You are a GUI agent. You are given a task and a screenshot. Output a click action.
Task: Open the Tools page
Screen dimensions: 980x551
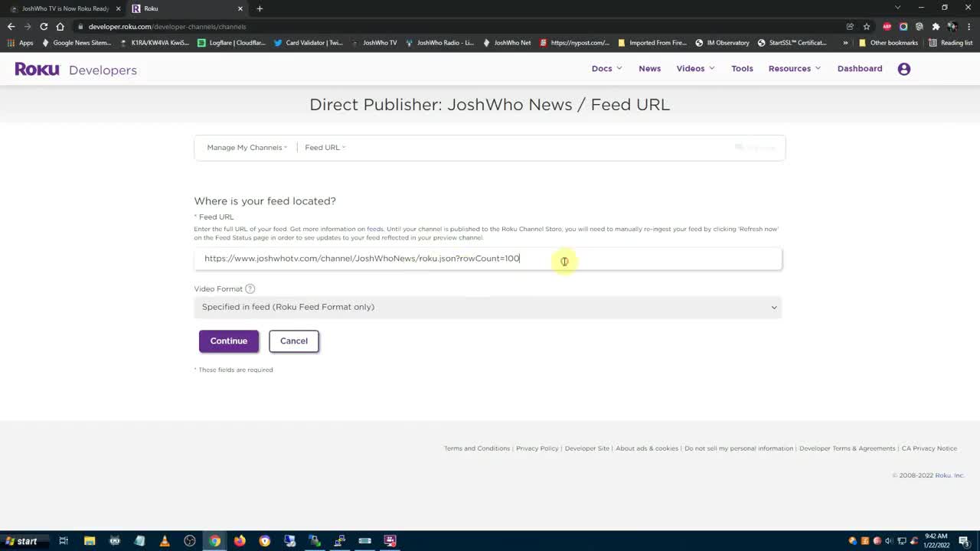(x=742, y=69)
